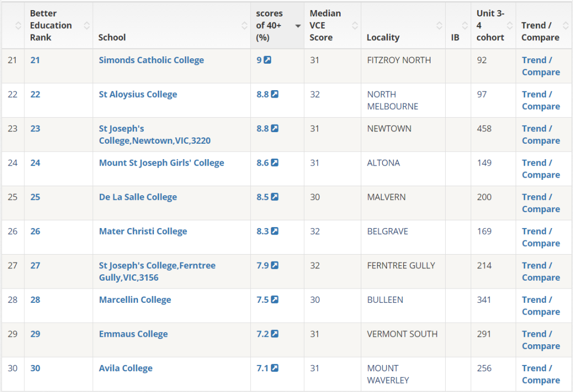Open Trend / Compare for Avila College
The image size is (573, 392).
541,374
